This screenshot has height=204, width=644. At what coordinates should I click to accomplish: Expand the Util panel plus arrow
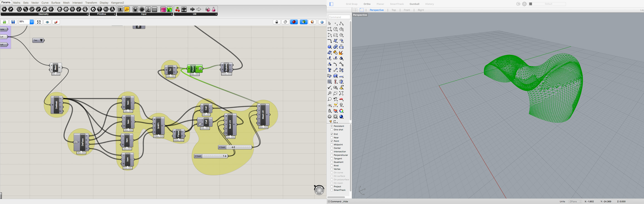click(216, 14)
